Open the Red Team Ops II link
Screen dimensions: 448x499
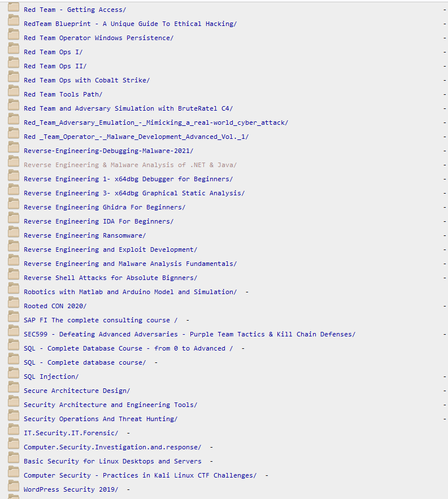coord(55,66)
